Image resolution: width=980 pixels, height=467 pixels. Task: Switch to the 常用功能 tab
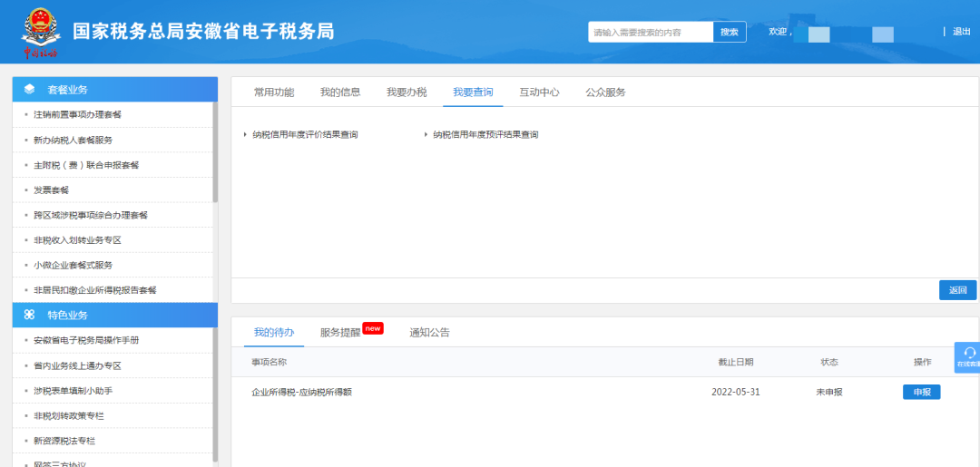274,92
